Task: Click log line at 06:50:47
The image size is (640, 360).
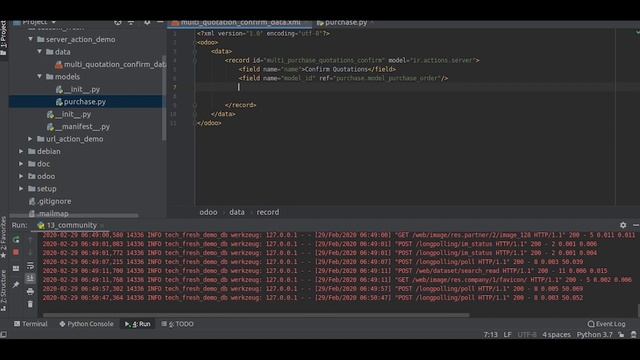Action: pyautogui.click(x=313, y=298)
